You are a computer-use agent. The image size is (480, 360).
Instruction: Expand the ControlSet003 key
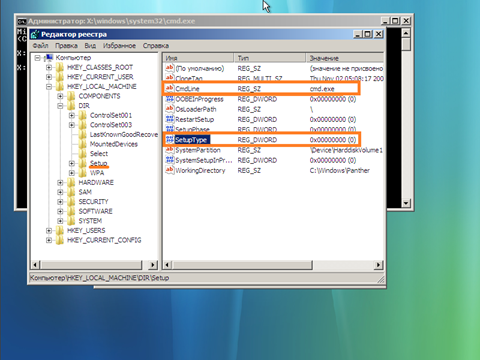click(x=72, y=125)
